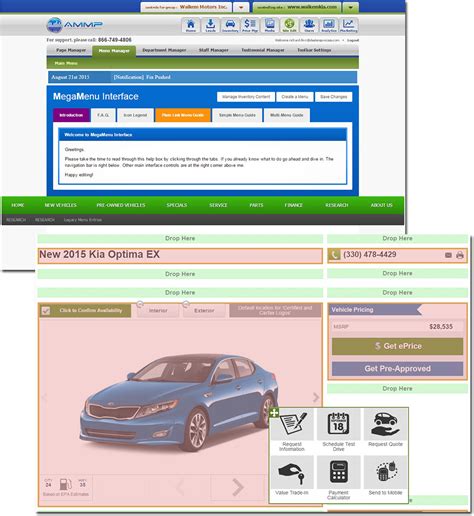
Task: Switch to the Menu Manager tab
Action: pos(114,51)
